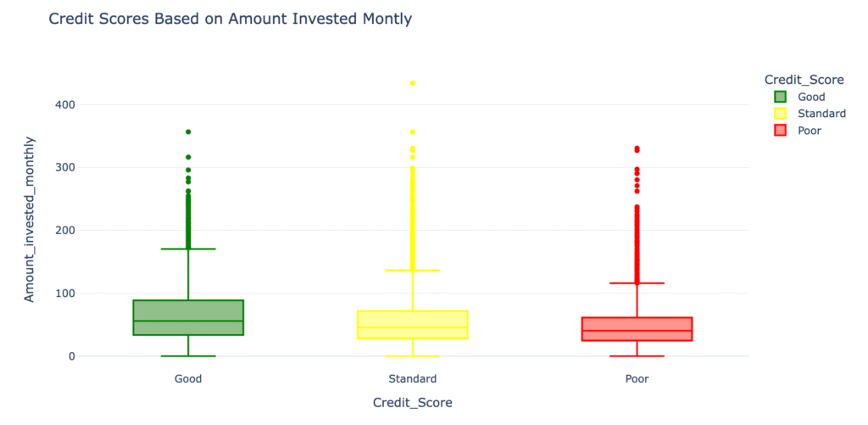Select the green Good box plot body
This screenshot has width=868, height=425.
pyautogui.click(x=188, y=317)
